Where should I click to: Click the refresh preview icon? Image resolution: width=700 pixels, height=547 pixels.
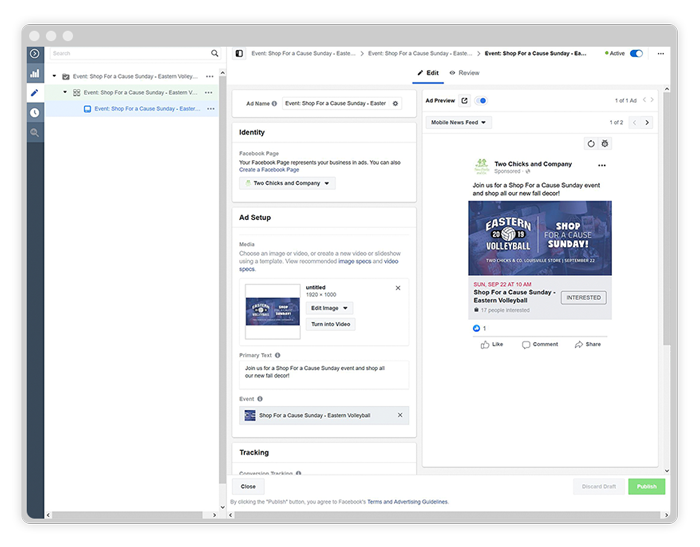click(x=590, y=144)
